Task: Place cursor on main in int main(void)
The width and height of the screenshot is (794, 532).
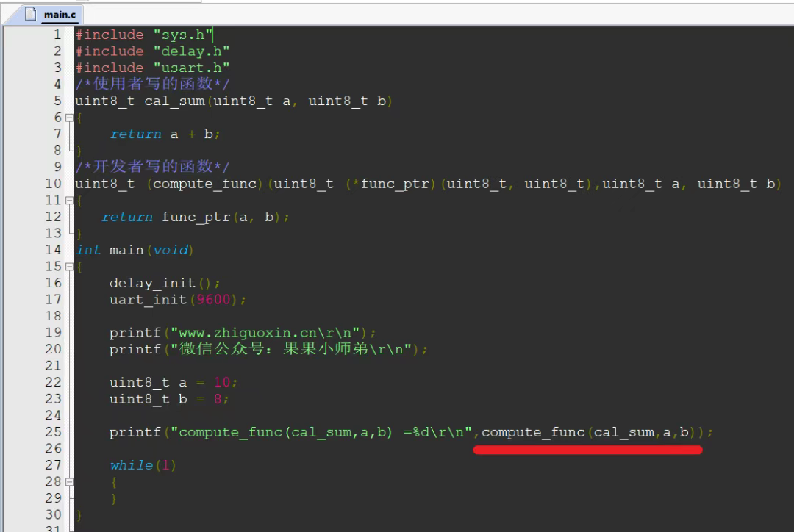Action: (126, 251)
